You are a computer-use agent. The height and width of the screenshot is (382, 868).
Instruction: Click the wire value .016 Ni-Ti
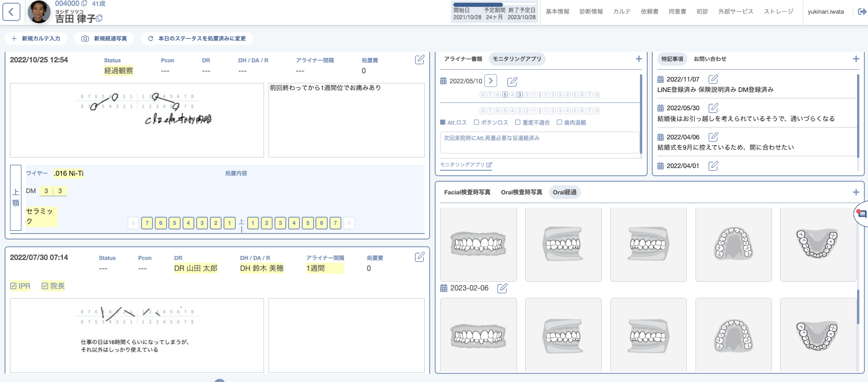[69, 173]
